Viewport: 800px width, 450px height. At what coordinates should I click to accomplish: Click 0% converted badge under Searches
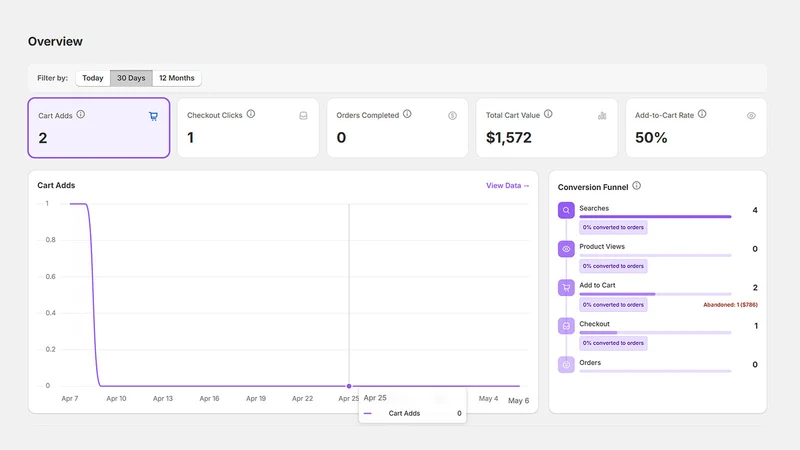613,228
